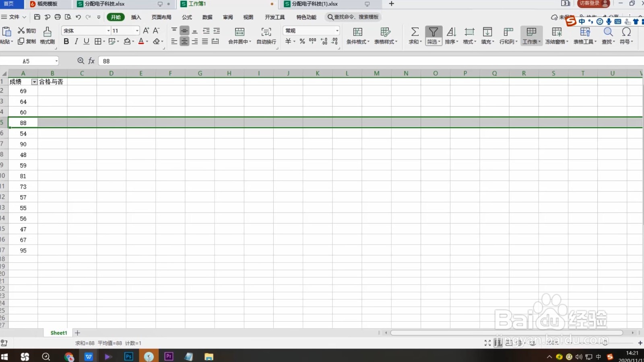Select the Sheet1 sheet tab
Image resolution: width=644 pixels, height=362 pixels.
[59, 333]
